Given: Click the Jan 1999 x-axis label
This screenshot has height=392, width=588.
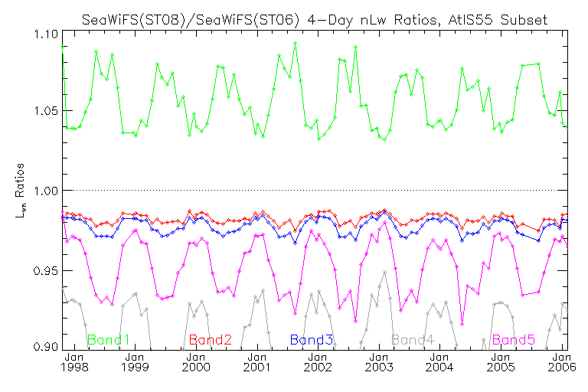Looking at the screenshot, I should click(135, 362).
